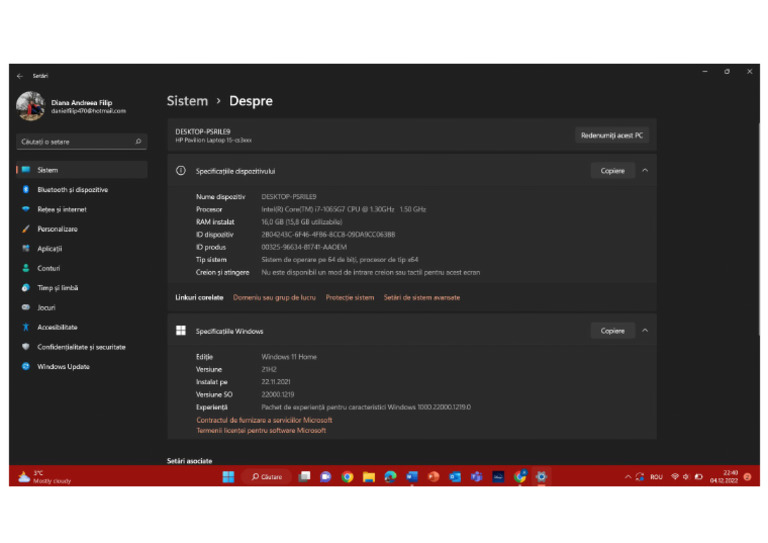Open the Windows Start menu
Viewport: 768px width, 543px height.
(228, 477)
